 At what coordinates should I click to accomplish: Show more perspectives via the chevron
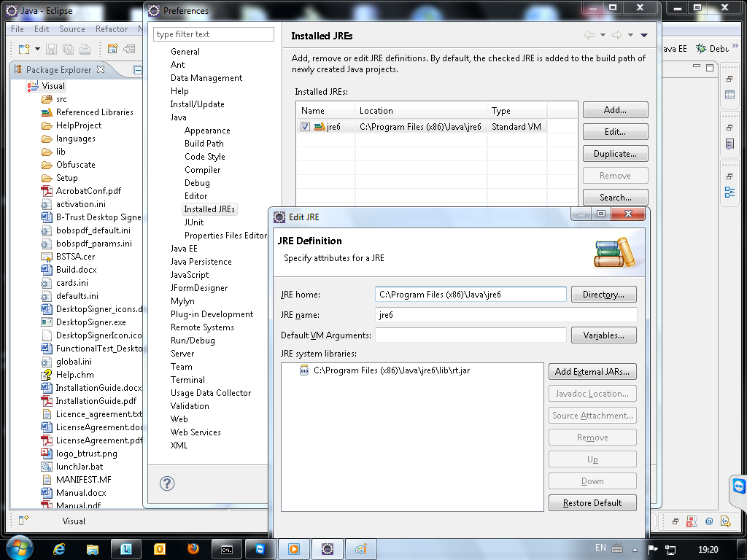tap(735, 46)
